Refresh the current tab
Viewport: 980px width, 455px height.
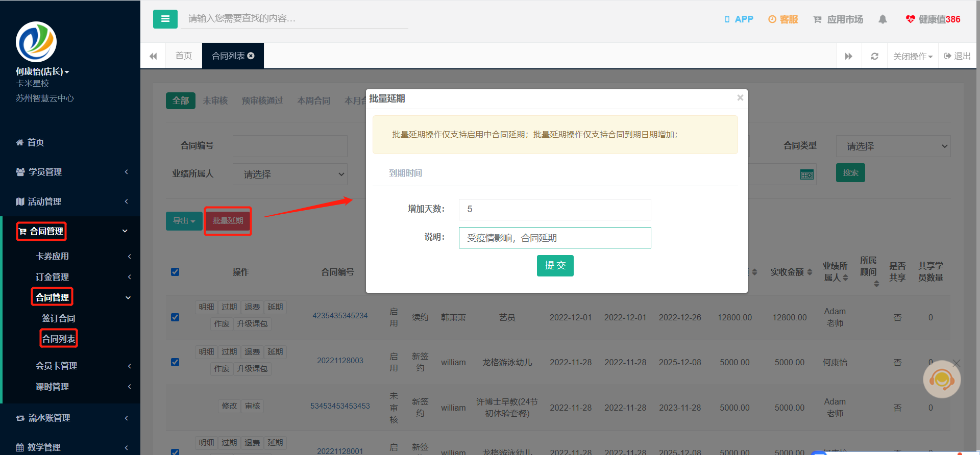tap(874, 56)
